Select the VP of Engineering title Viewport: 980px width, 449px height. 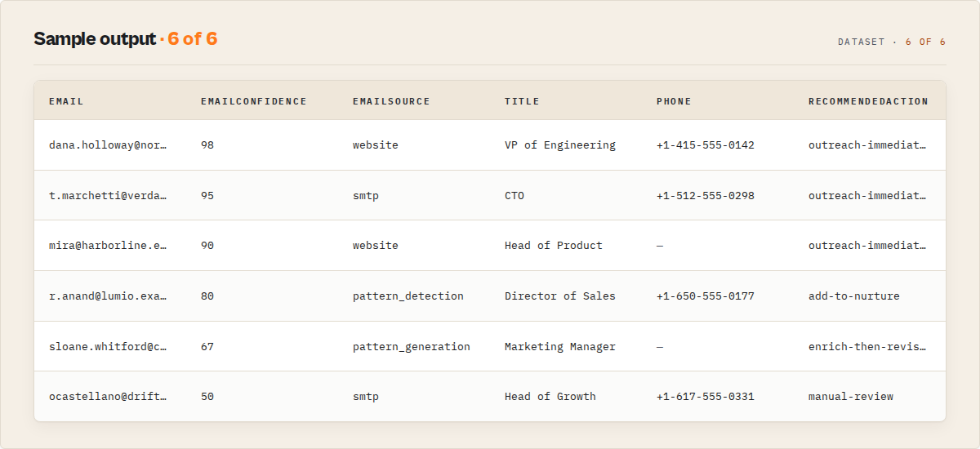coord(560,144)
